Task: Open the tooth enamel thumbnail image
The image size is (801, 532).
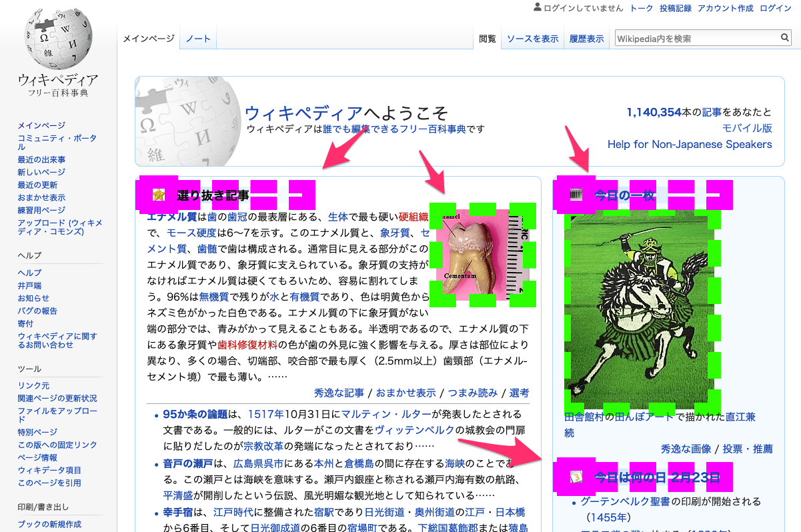Action: (483, 255)
